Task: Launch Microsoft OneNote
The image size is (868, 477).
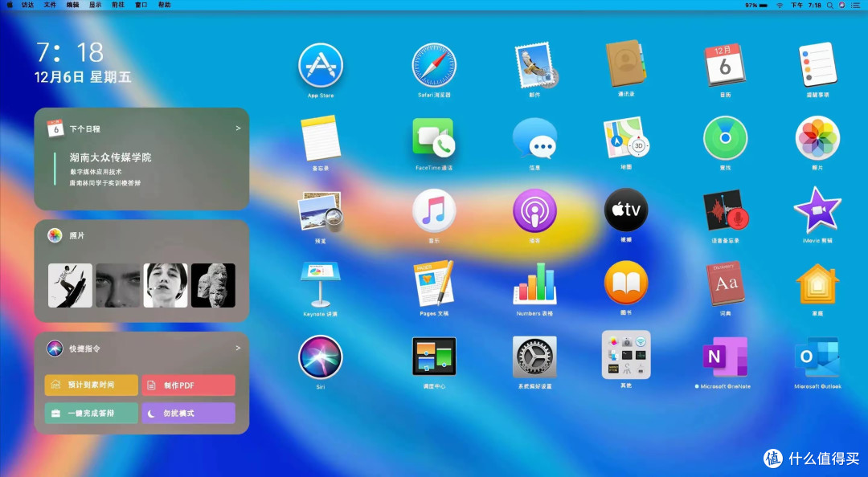Action: point(725,357)
